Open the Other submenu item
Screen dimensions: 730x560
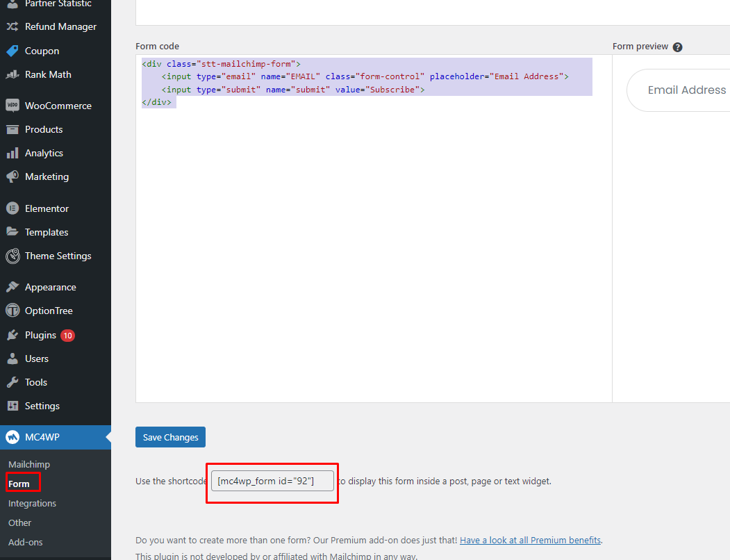(x=19, y=523)
